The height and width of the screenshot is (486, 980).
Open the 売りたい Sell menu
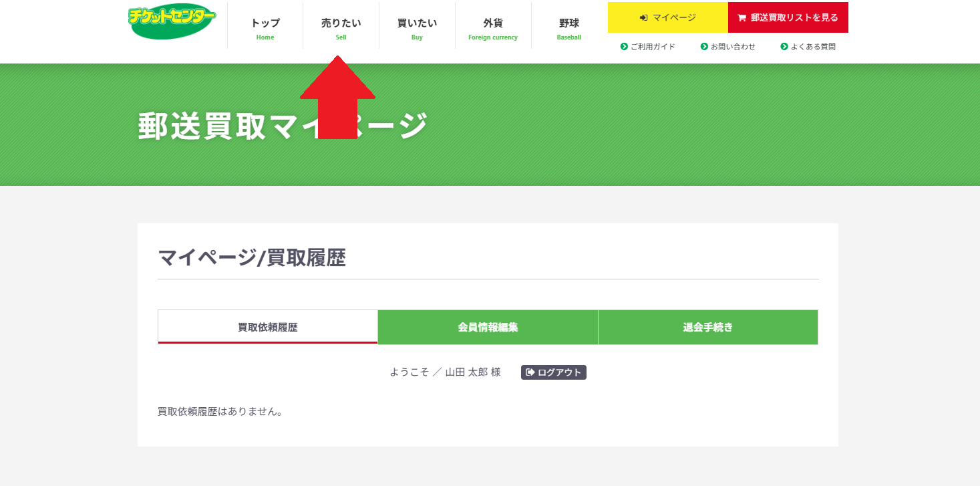point(341,25)
